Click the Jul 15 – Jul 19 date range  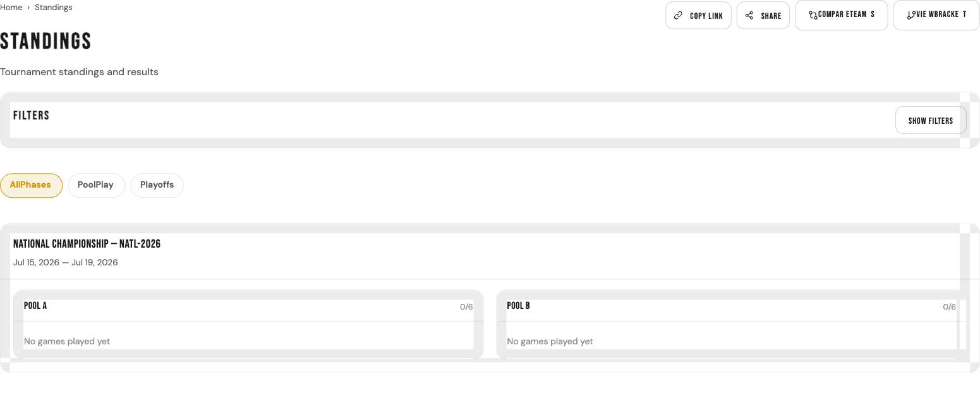pos(65,262)
